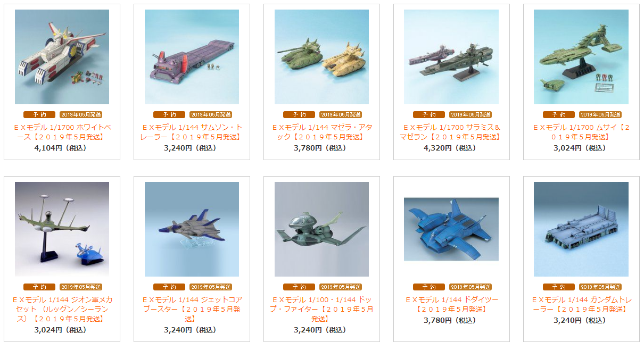Screen dimensions: 644x350
Task: Follow the サムソン・トレーラー title link
Action: coord(192,132)
